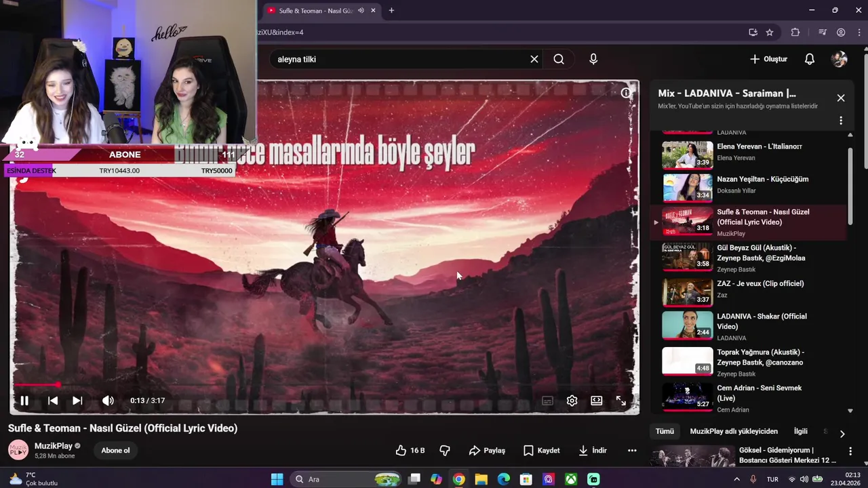Viewport: 868px width, 488px height.
Task: Open the MuzikPlay channel avatar
Action: point(18,450)
